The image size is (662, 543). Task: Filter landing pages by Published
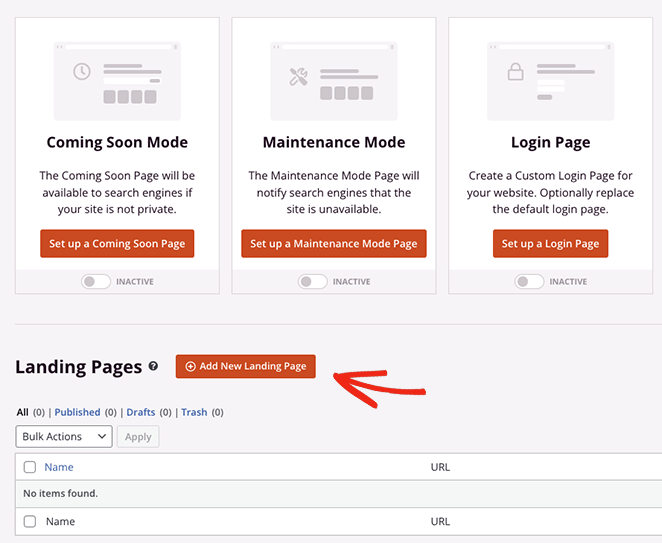[77, 412]
